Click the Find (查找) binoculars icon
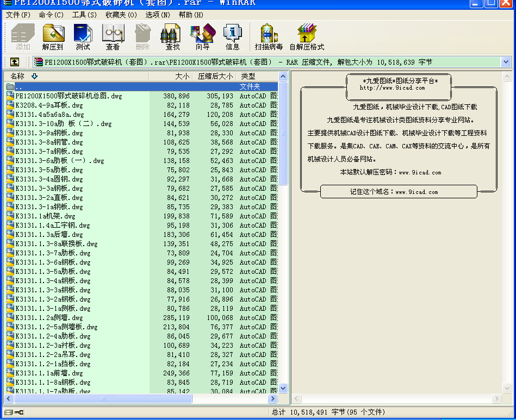Image resolution: width=516 pixels, height=420 pixels. pos(172,37)
